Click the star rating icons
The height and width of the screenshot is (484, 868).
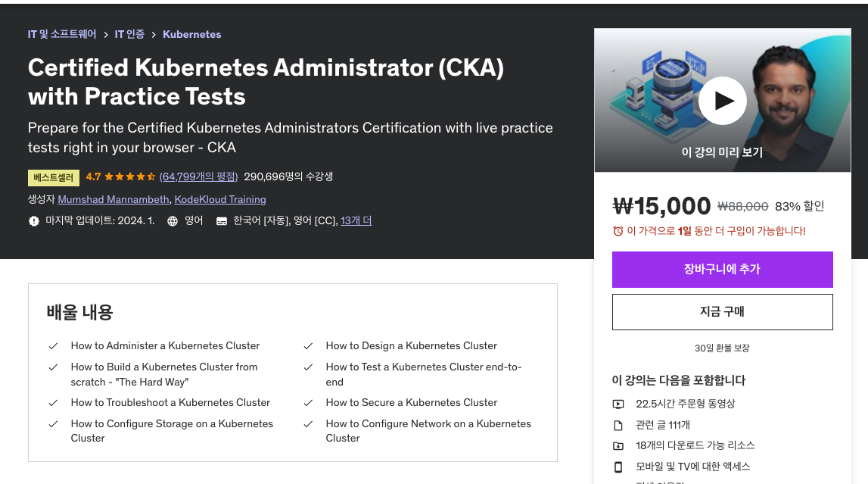130,176
